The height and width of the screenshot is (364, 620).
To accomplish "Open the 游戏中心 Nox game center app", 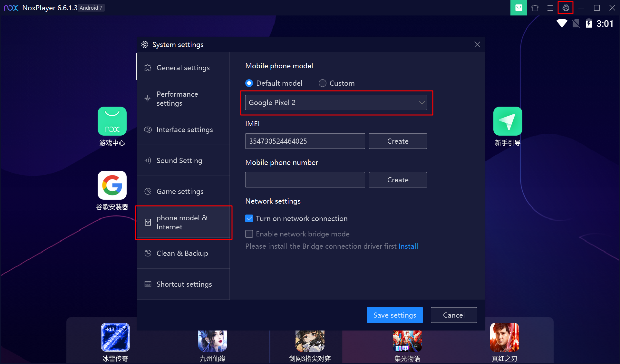I will [112, 121].
